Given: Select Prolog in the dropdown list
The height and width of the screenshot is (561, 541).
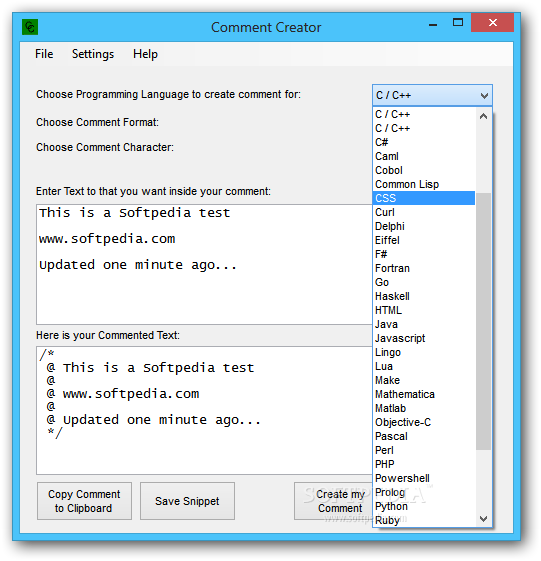Looking at the screenshot, I should (424, 492).
